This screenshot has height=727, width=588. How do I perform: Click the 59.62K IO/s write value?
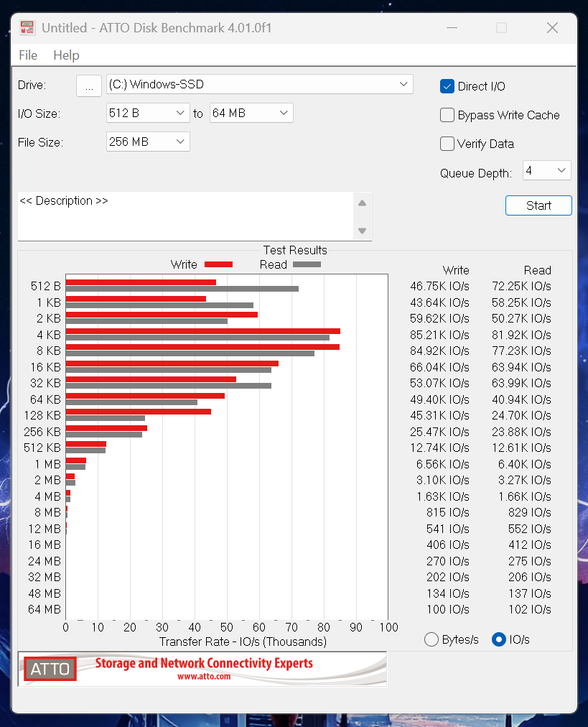[439, 318]
